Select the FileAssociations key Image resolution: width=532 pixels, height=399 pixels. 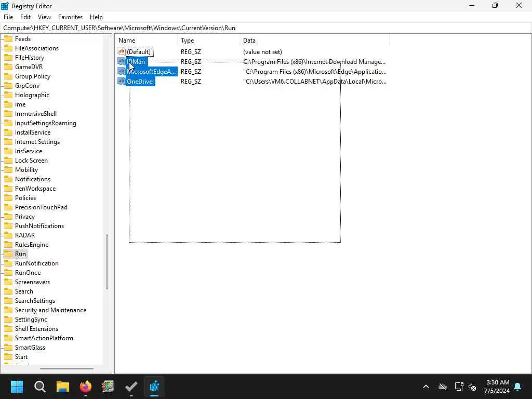(x=37, y=48)
